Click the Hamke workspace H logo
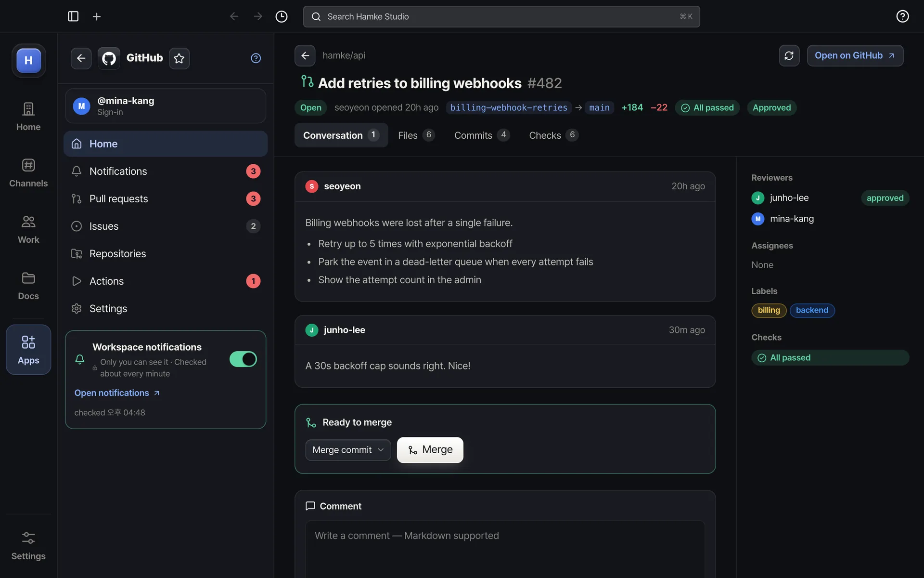Screen dimensions: 924x578 click(x=28, y=60)
